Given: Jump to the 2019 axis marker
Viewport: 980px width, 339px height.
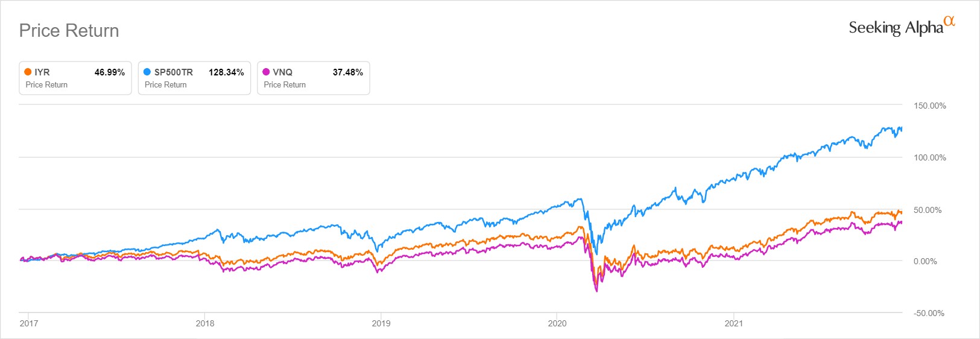Looking at the screenshot, I should point(381,323).
